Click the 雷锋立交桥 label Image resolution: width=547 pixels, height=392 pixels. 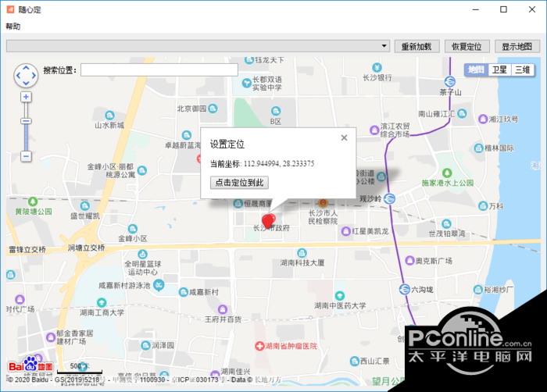(27, 249)
